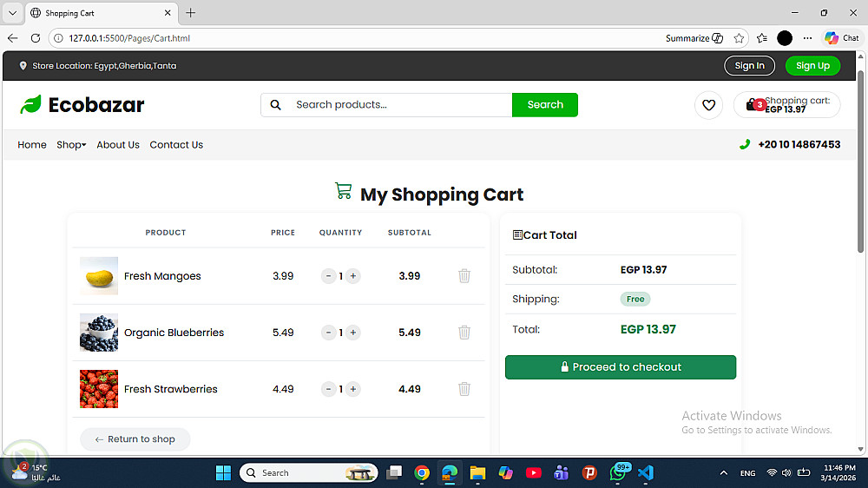Open the About Us page
The width and height of the screenshot is (868, 488).
118,144
